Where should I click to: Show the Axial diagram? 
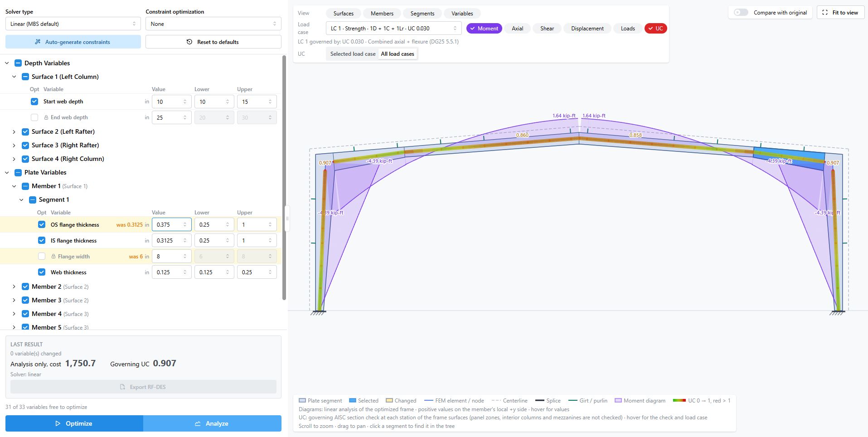pos(517,28)
